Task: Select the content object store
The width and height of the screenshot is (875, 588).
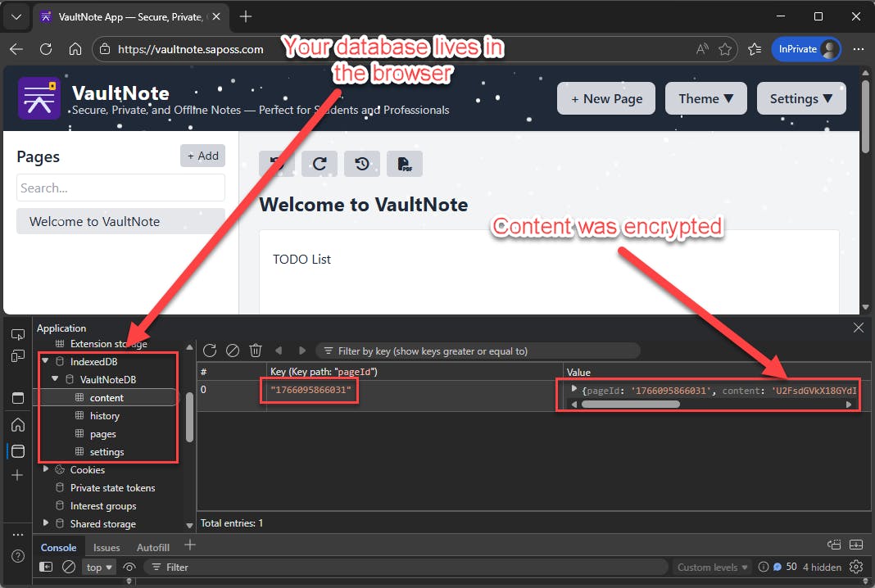Action: [107, 397]
